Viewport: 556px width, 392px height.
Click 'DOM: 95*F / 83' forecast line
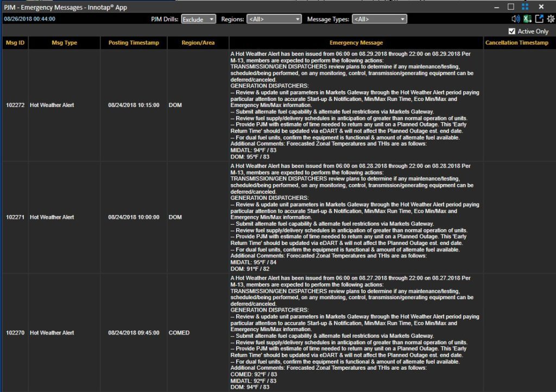[250, 157]
